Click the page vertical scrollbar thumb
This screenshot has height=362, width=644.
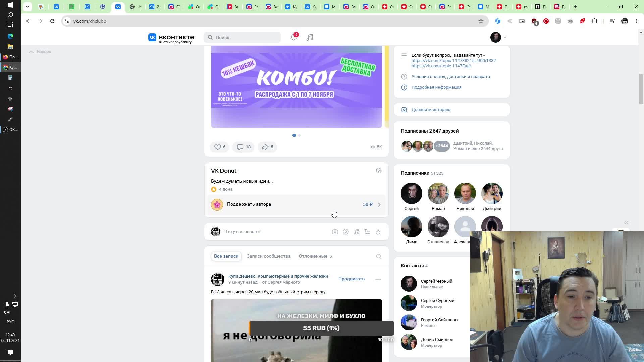click(641, 89)
